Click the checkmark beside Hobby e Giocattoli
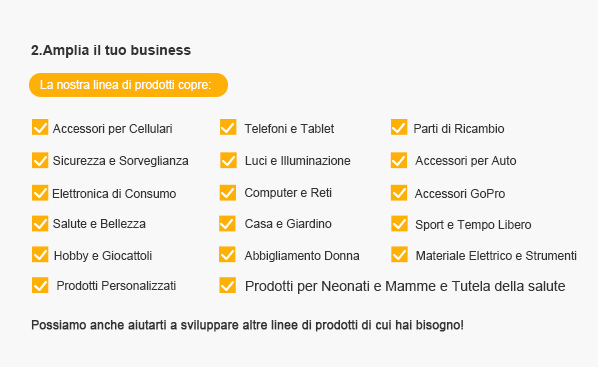 pyautogui.click(x=40, y=254)
